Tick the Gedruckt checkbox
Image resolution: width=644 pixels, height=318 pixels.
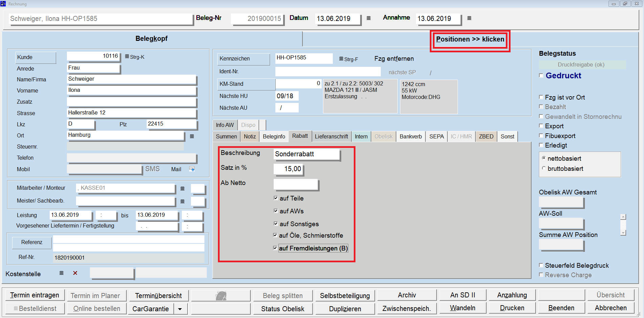point(541,76)
